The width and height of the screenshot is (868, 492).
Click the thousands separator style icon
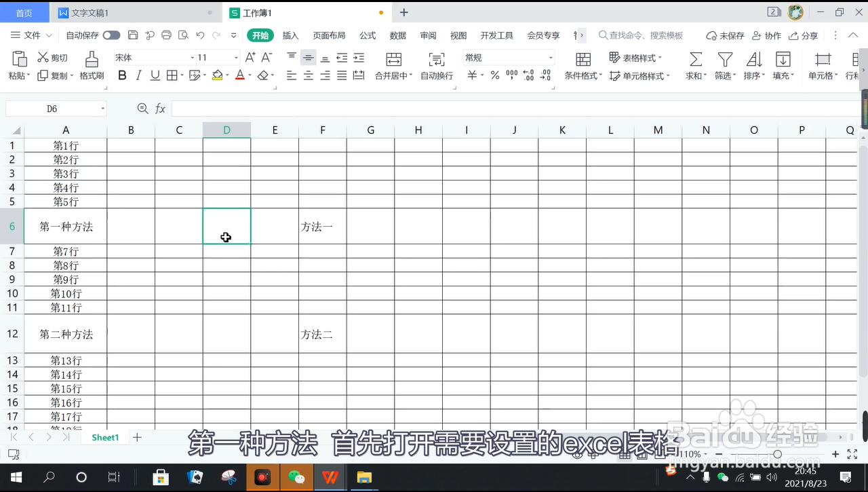pos(512,75)
